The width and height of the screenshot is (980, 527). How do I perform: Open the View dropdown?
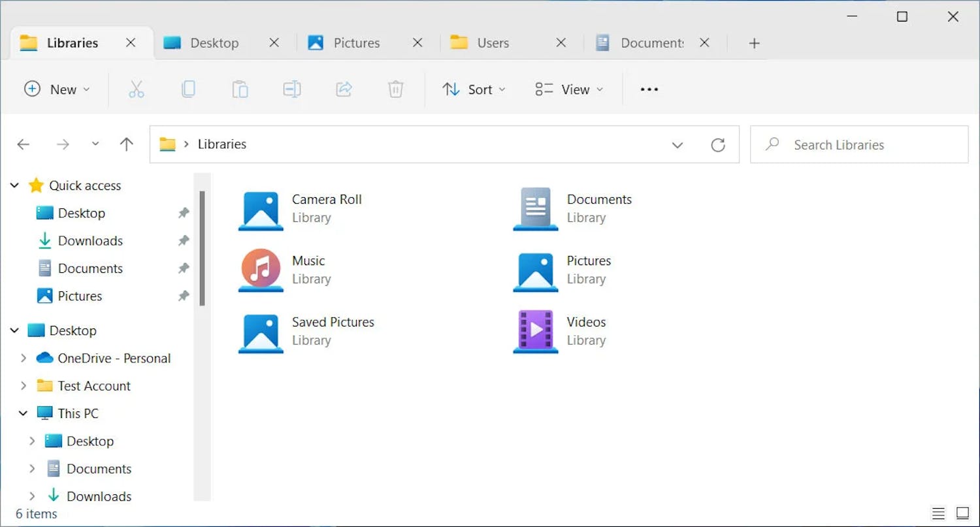(568, 89)
